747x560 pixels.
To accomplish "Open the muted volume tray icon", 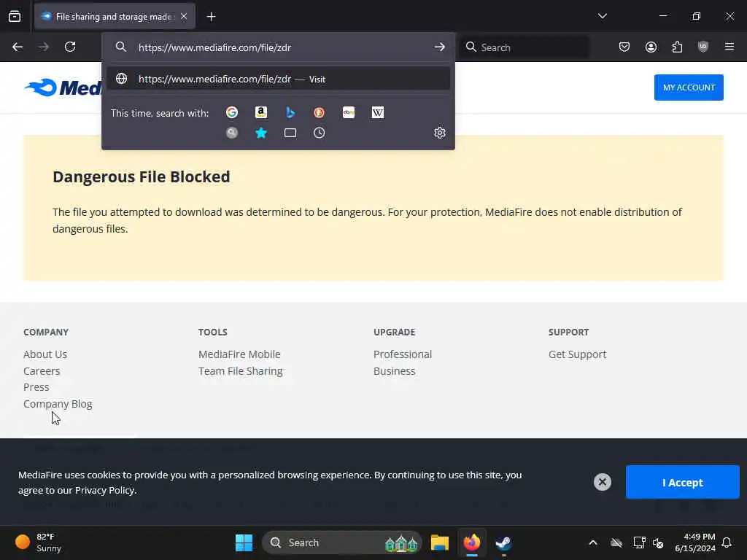I will (658, 542).
